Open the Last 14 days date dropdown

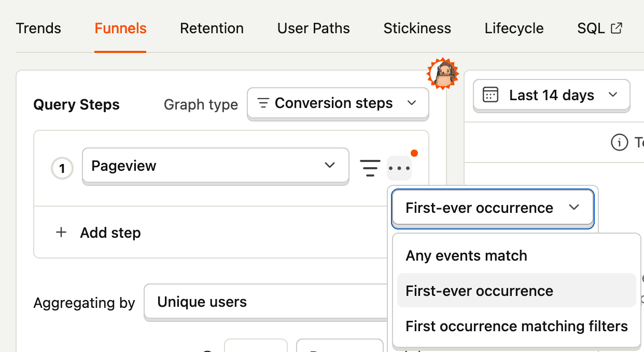tap(551, 95)
